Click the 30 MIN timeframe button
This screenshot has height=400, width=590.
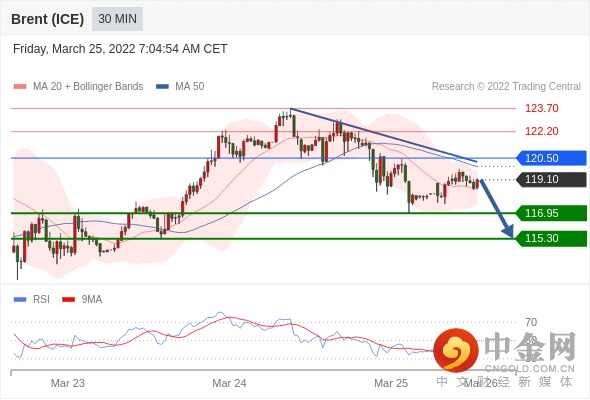[117, 19]
